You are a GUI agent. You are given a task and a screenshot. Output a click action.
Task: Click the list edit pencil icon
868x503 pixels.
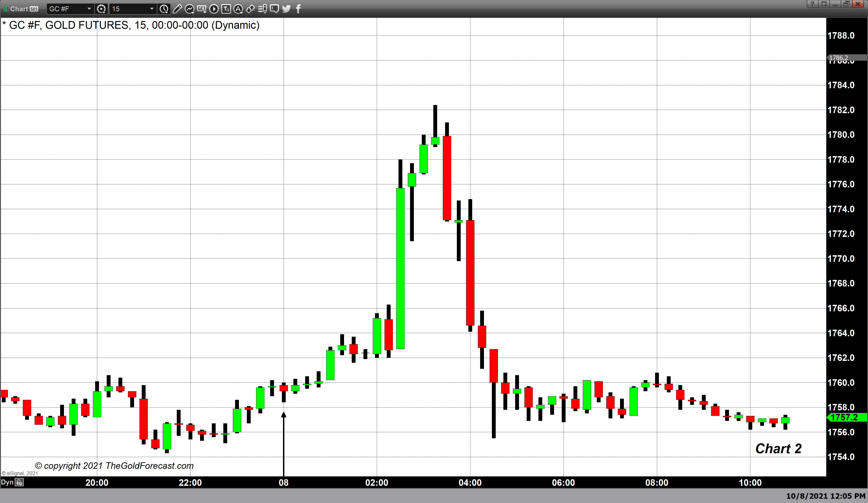point(262,9)
